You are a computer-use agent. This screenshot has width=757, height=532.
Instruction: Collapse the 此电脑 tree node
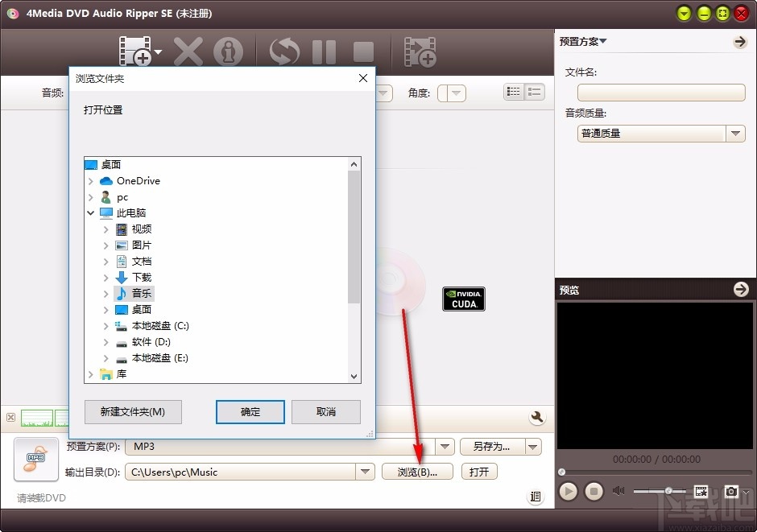point(91,212)
